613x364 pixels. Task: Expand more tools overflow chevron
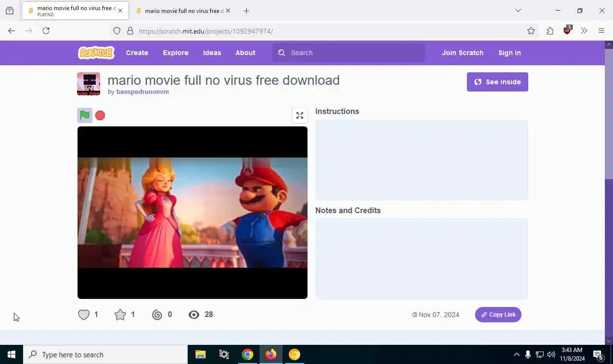coord(584,31)
